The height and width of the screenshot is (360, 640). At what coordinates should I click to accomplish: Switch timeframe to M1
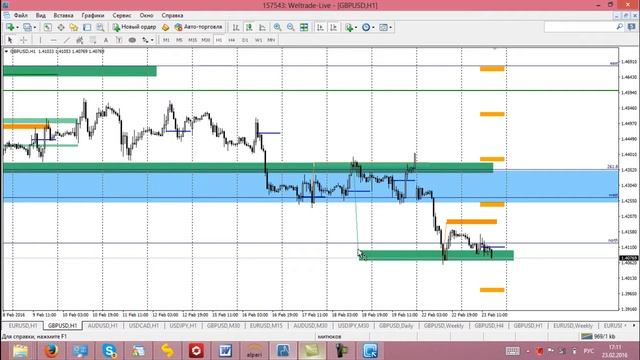(166, 40)
